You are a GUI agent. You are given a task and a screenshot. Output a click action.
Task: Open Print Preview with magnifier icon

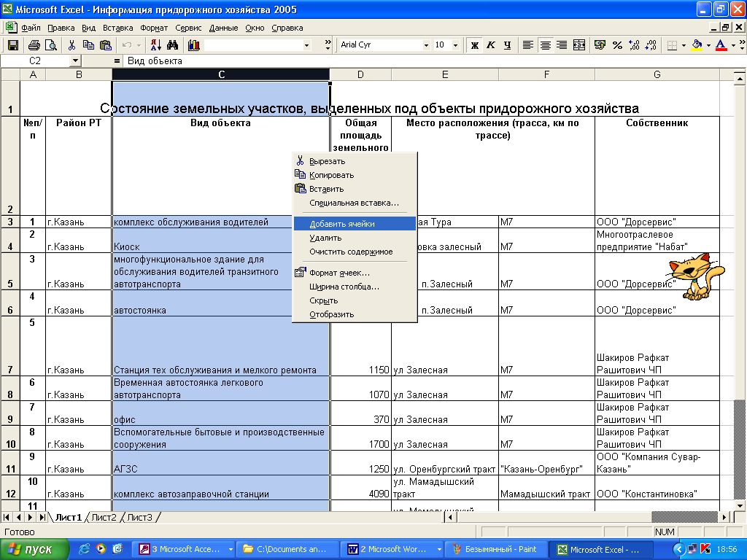pyautogui.click(x=50, y=45)
